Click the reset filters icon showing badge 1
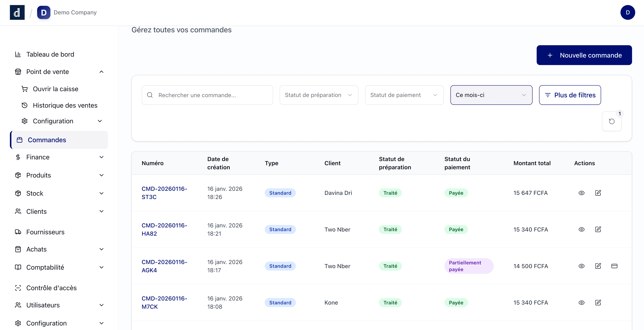Image resolution: width=644 pixels, height=330 pixels. pyautogui.click(x=612, y=122)
